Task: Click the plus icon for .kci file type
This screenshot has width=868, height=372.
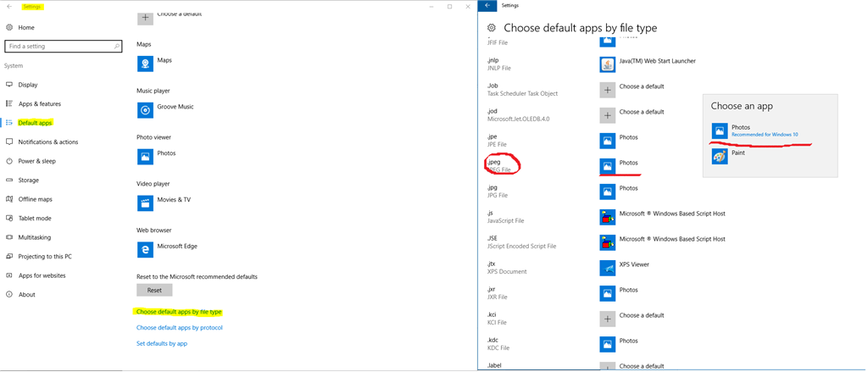Action: point(608,319)
